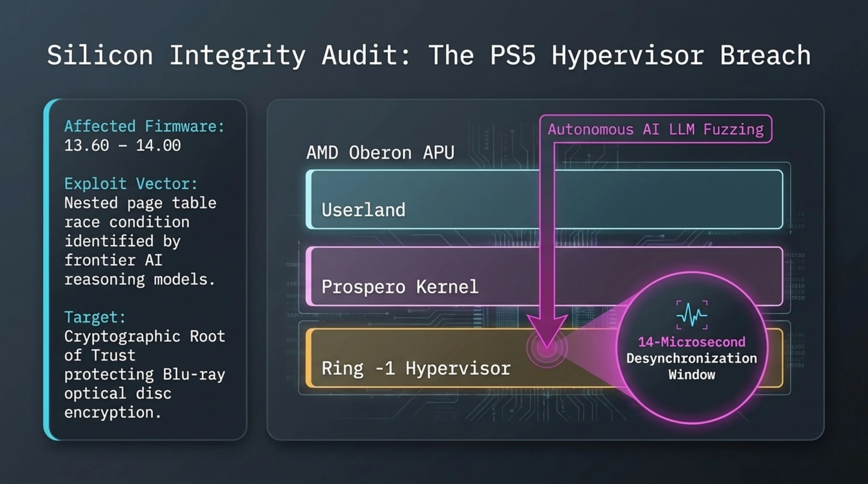The width and height of the screenshot is (868, 484).
Task: Click the 14-Microsecond text in the circle
Action: tap(692, 342)
